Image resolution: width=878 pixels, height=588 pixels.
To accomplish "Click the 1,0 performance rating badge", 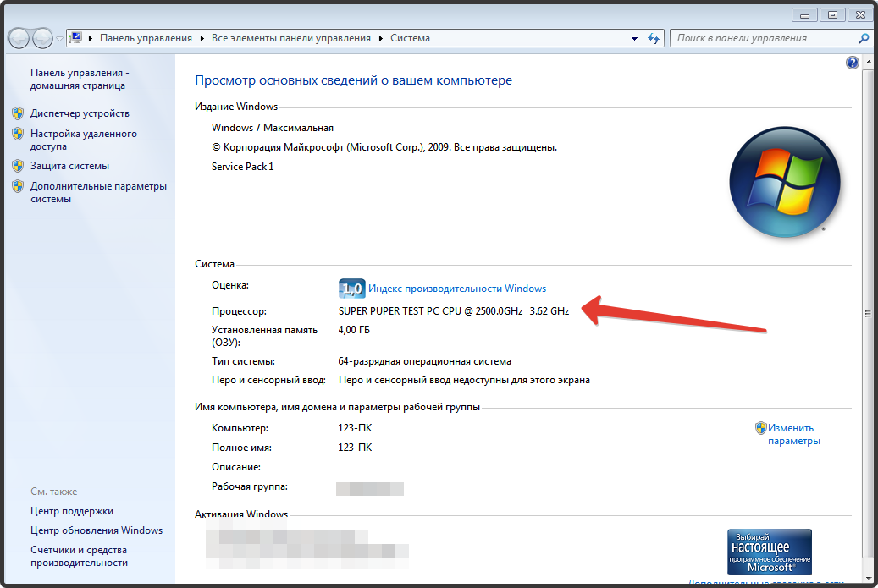I will (351, 289).
